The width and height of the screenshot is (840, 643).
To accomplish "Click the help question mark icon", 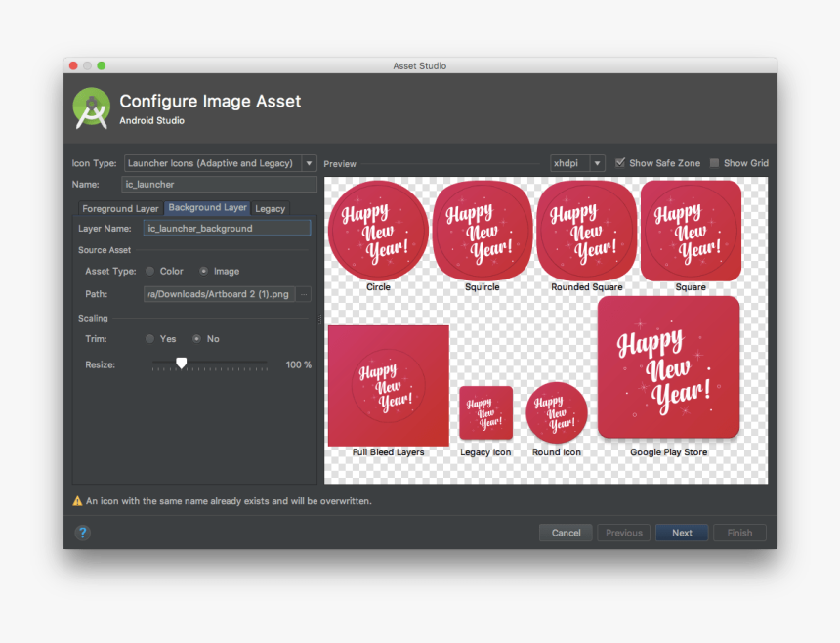I will [x=82, y=533].
